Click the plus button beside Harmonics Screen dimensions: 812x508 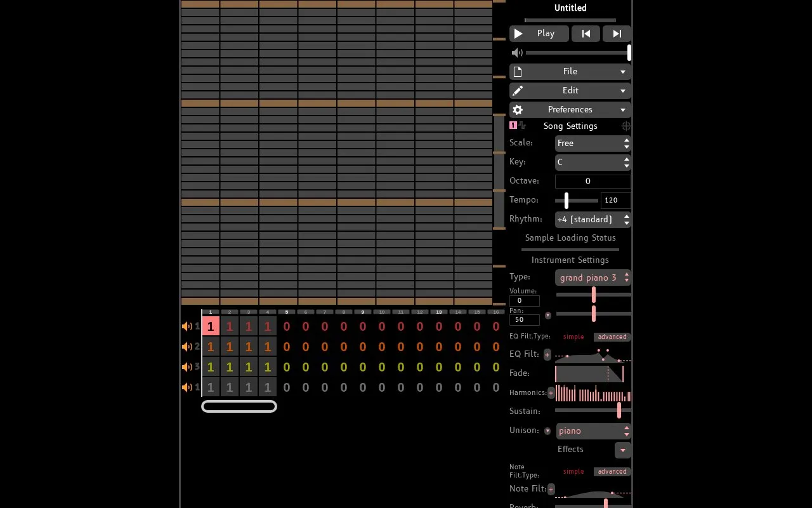[551, 393]
